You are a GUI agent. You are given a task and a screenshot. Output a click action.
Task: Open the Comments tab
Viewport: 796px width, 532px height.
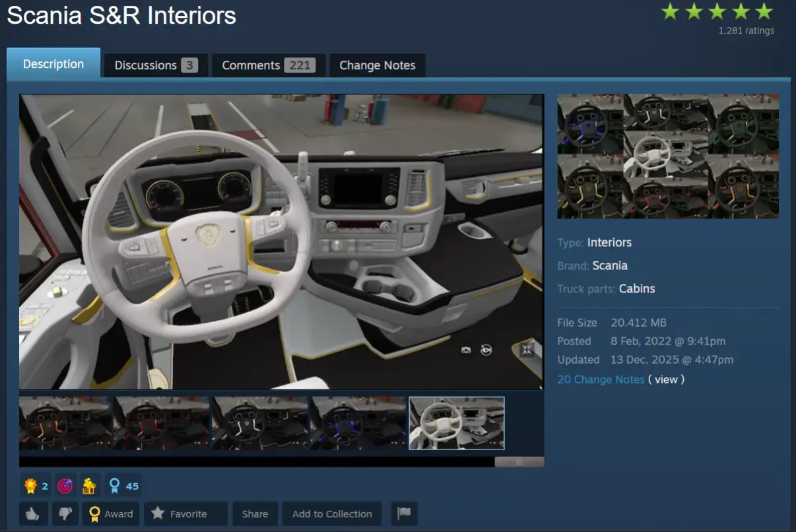[268, 65]
